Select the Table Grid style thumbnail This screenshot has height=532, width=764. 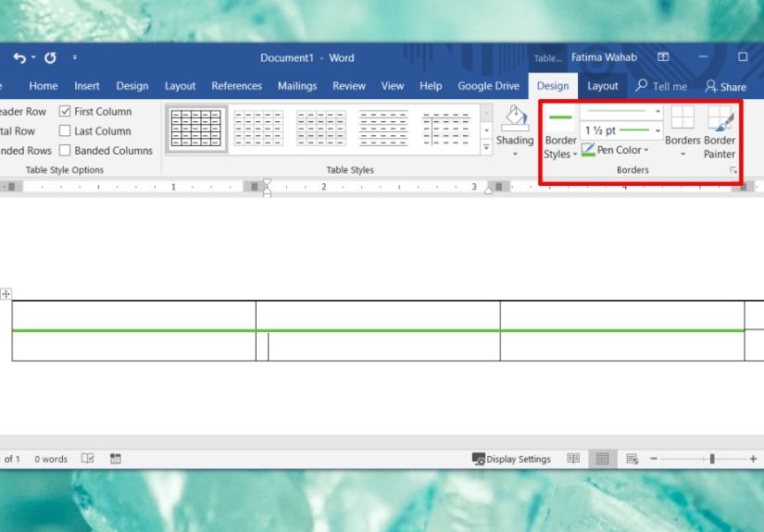coord(196,129)
